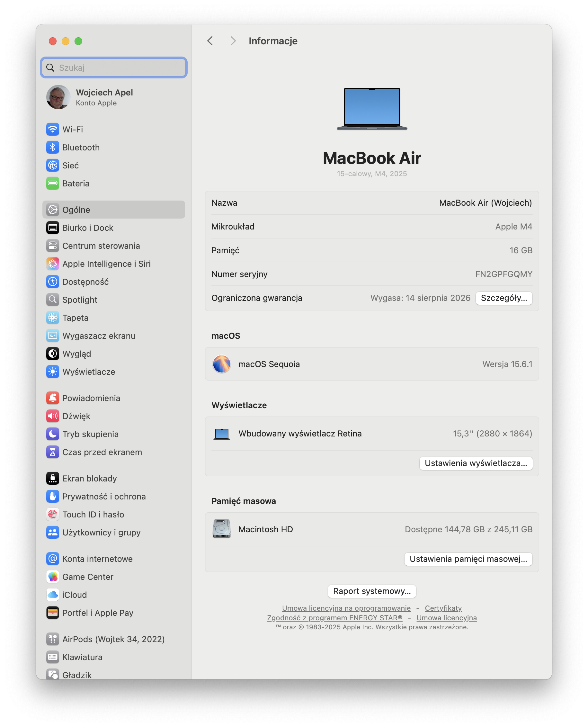The height and width of the screenshot is (727, 588).
Task: Click the Apple M4 chip value
Action: pos(513,227)
